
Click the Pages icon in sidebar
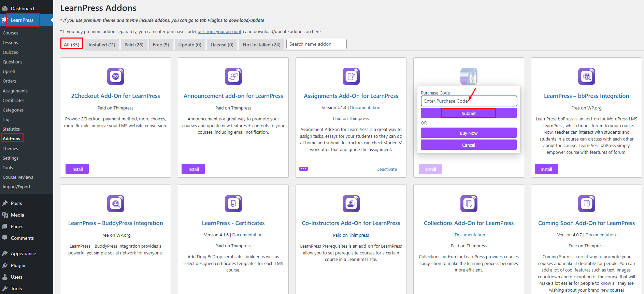pyautogui.click(x=5, y=226)
